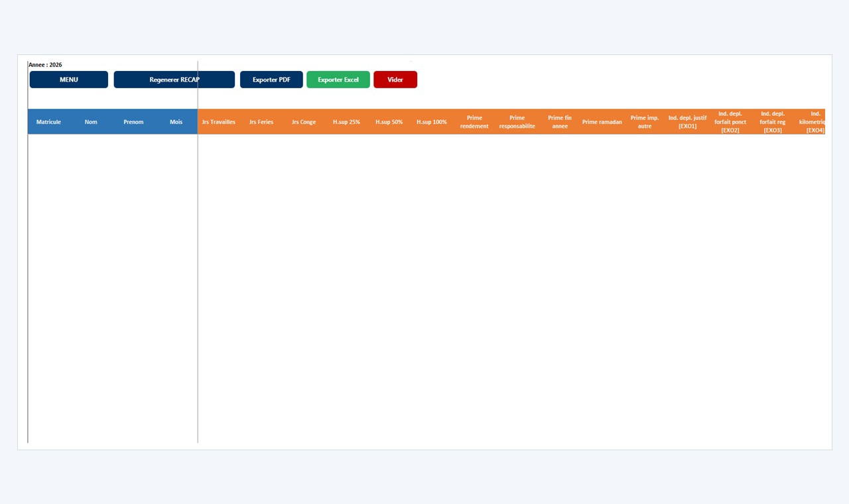Select the Matricule column header
The width and height of the screenshot is (849, 504).
[x=48, y=122]
